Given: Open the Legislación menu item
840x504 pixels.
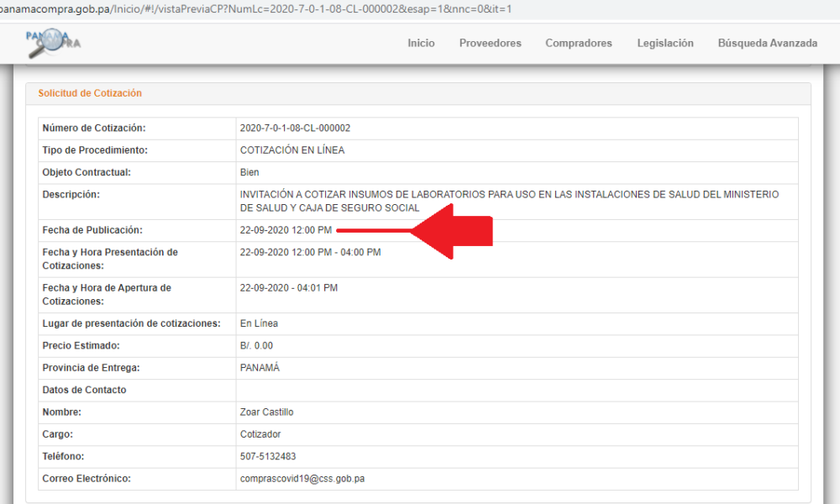Looking at the screenshot, I should (665, 44).
